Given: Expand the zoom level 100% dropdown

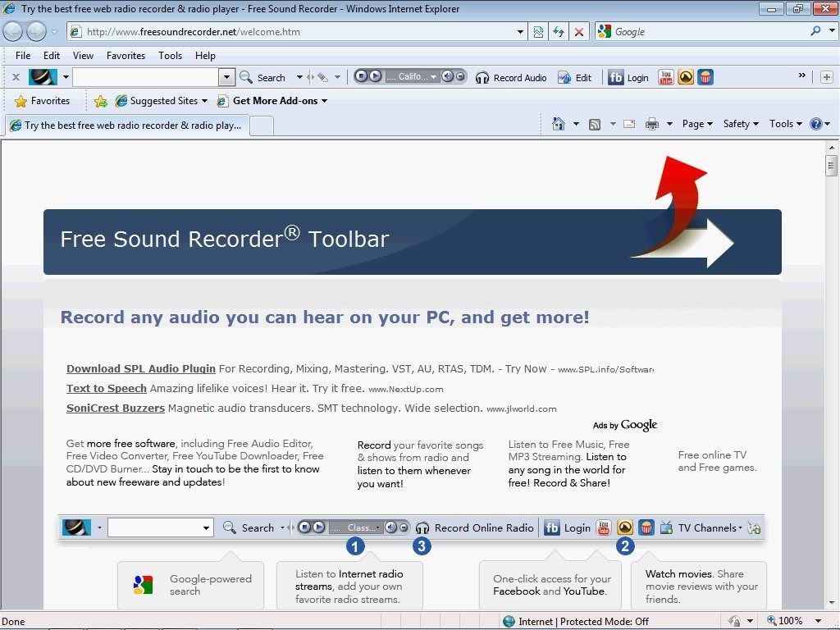Looking at the screenshot, I should 818,621.
